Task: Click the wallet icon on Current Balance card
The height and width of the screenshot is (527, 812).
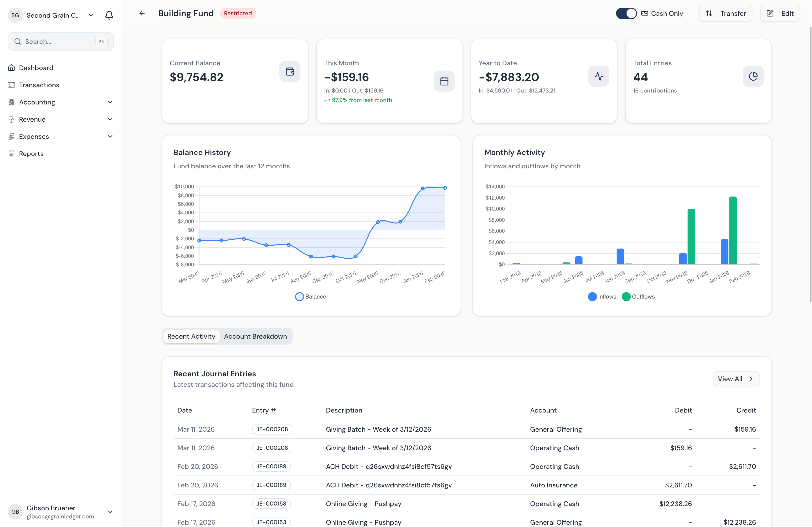Action: (290, 71)
